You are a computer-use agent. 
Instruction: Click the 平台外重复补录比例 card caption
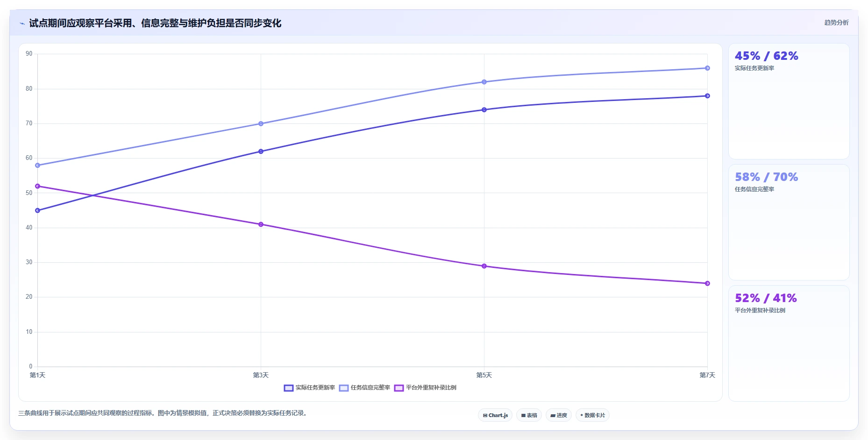[x=760, y=310]
